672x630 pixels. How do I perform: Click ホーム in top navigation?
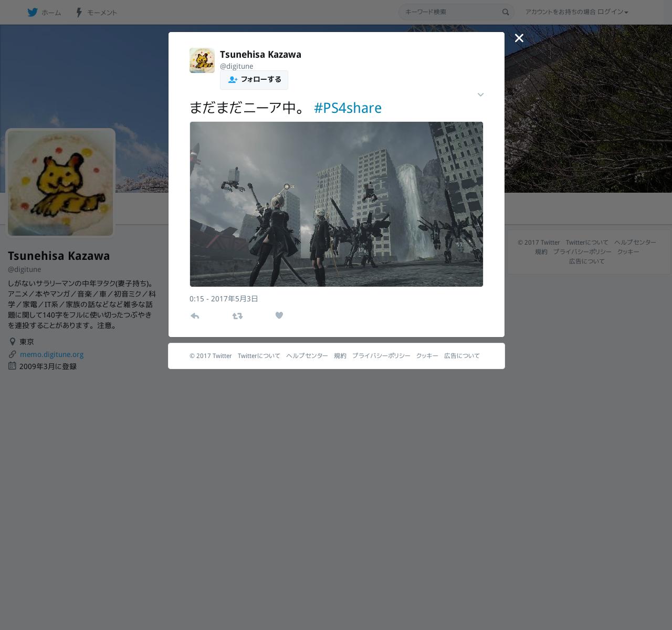pyautogui.click(x=51, y=13)
